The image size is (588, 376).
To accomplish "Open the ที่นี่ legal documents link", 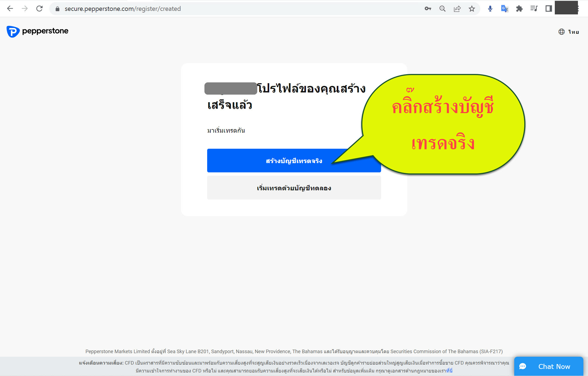I will coord(449,371).
